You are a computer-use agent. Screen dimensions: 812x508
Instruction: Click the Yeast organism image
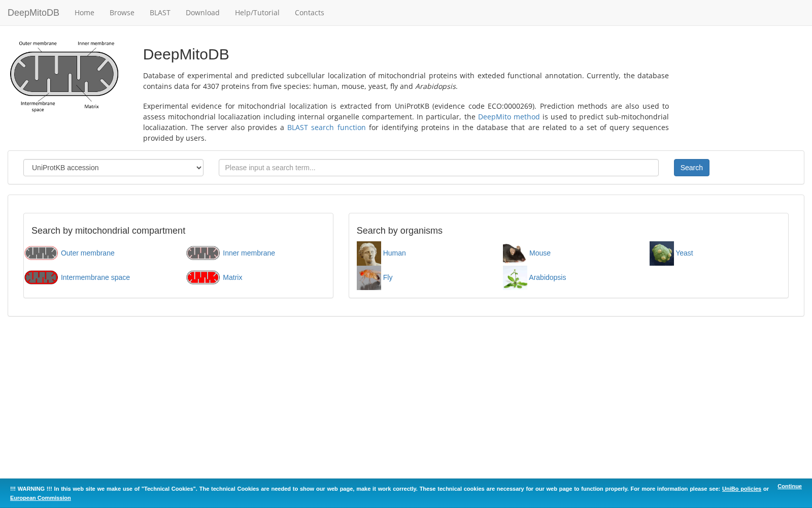tap(662, 253)
